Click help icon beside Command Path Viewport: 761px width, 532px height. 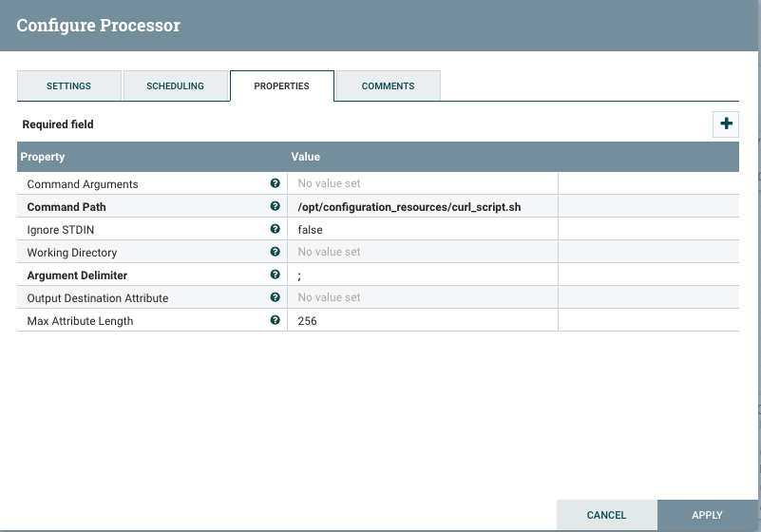click(x=276, y=206)
